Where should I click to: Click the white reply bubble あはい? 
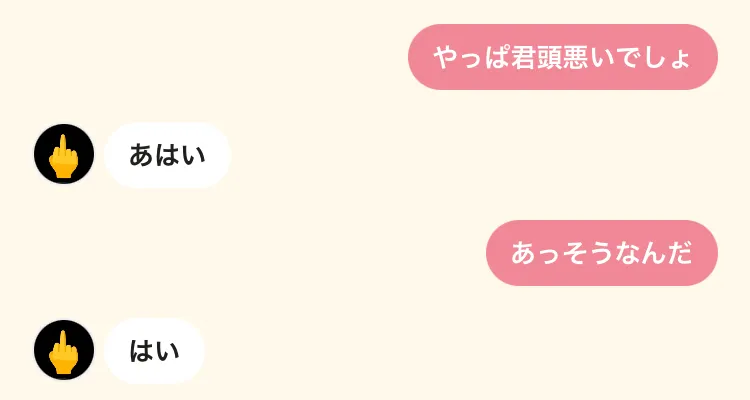click(x=168, y=155)
